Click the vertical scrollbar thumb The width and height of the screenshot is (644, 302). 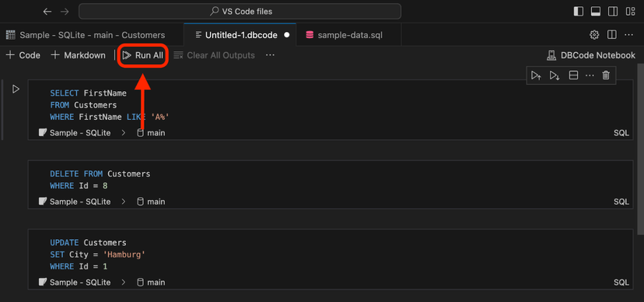640,144
